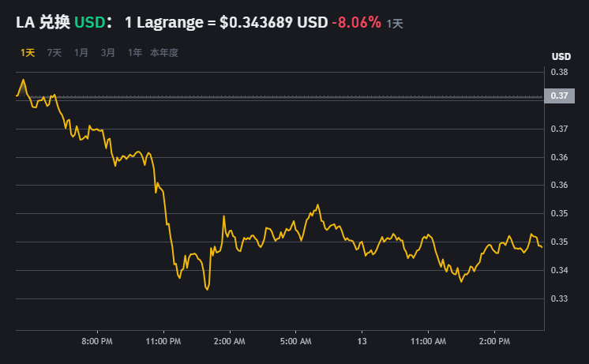The height and width of the screenshot is (364, 589).
Task: Click the $0.343689 USD price text
Action: (x=274, y=23)
